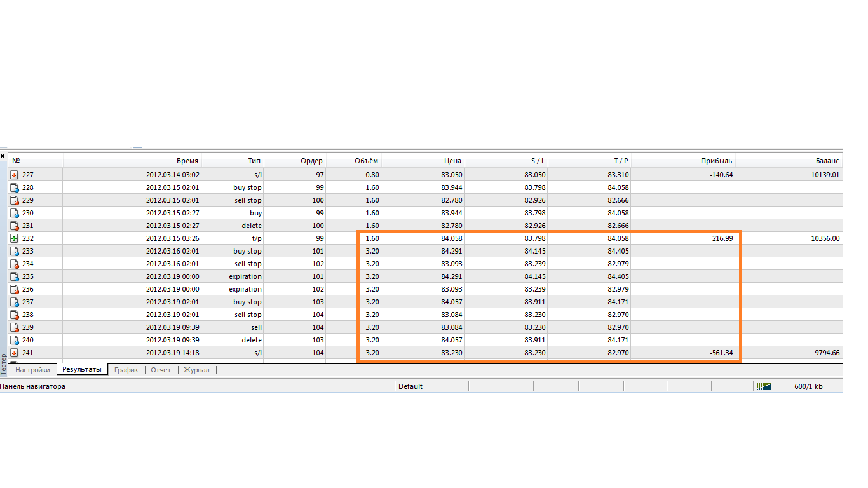Click the Баланс column header

point(789,161)
